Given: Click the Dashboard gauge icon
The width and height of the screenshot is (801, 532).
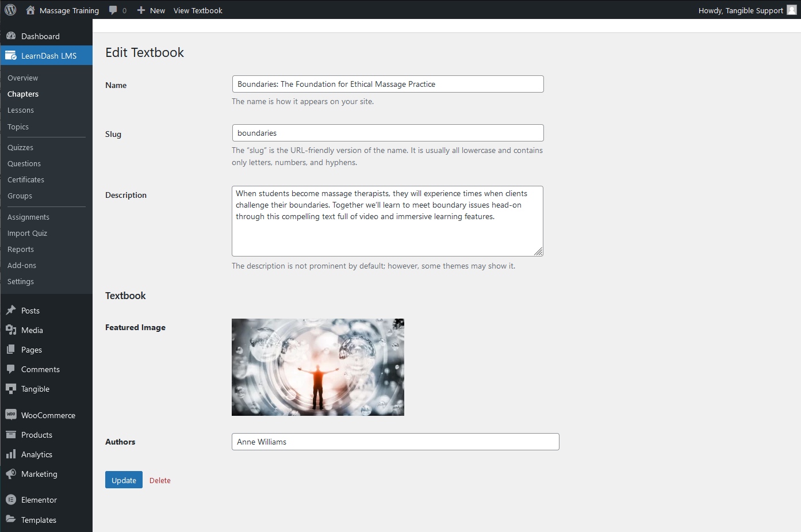Looking at the screenshot, I should point(11,36).
